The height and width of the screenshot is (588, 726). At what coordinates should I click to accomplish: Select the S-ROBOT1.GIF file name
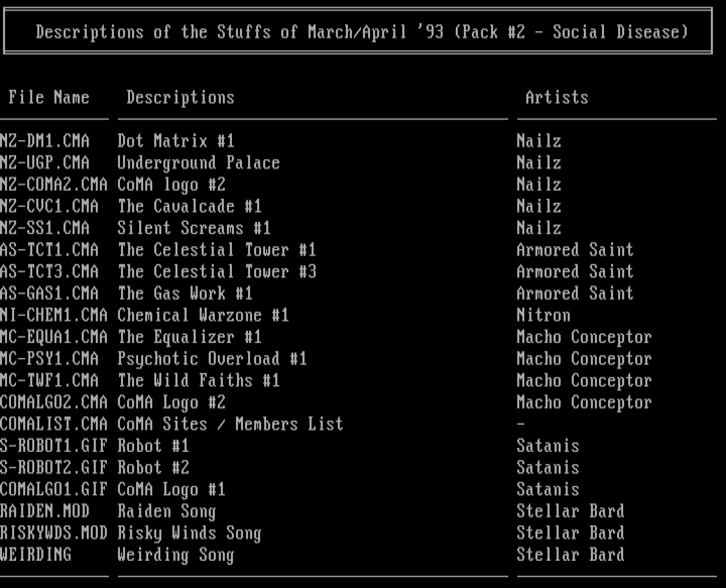(54, 446)
